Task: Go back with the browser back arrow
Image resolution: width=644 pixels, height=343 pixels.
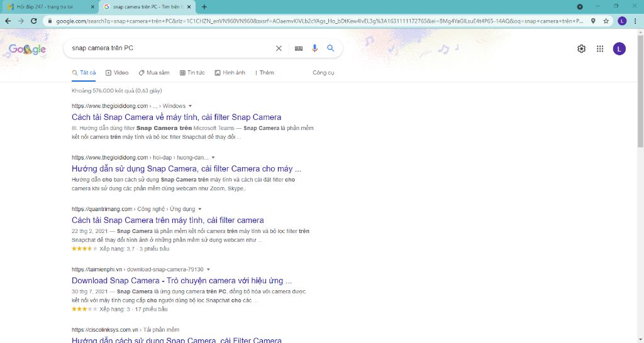Action: click(8, 21)
